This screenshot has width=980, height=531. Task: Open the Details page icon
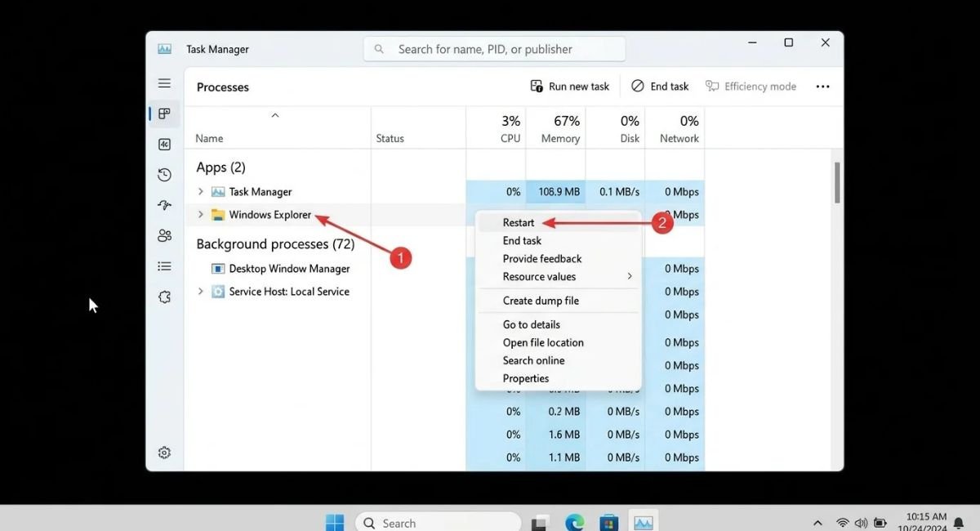coord(164,266)
